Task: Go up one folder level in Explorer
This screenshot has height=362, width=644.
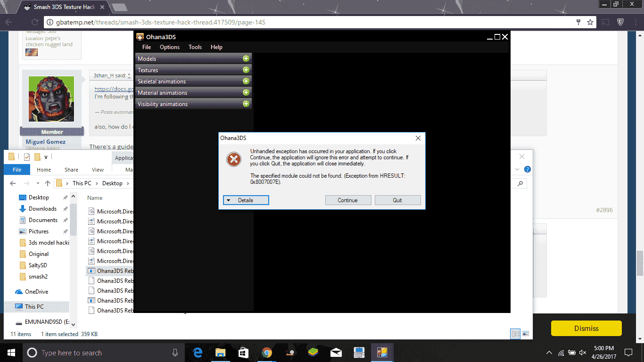Action: tap(48, 183)
